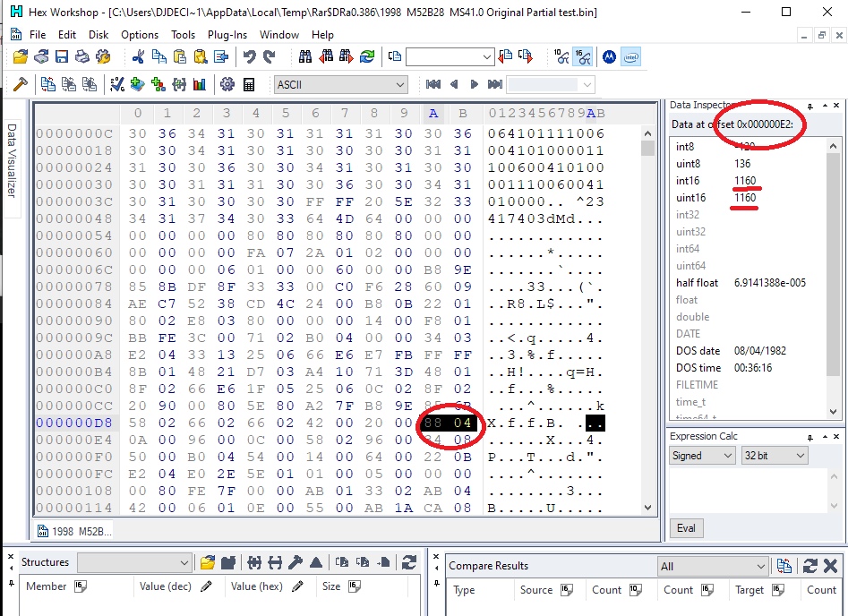
Task: Print the document with the printer icon
Action: click(82, 56)
